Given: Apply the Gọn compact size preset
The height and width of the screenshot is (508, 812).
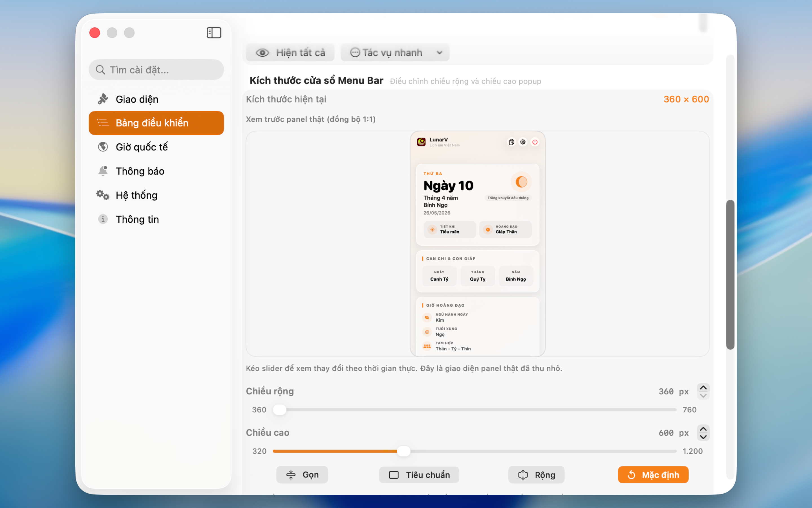Looking at the screenshot, I should tap(302, 475).
